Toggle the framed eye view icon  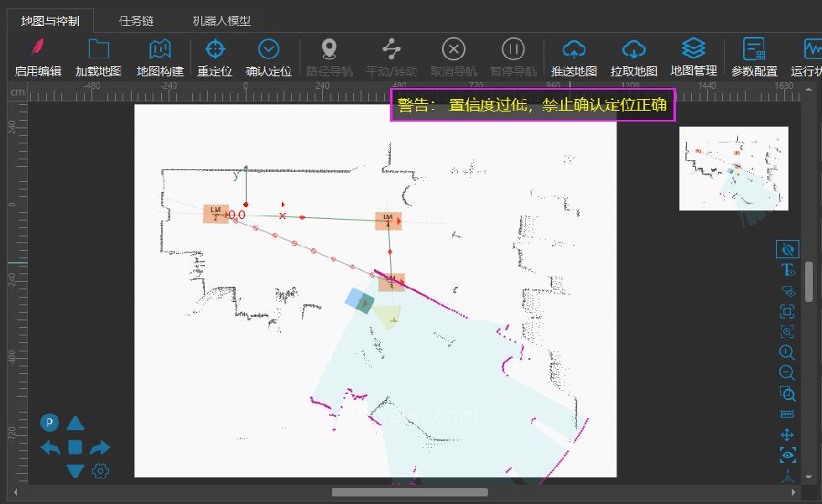(x=788, y=455)
